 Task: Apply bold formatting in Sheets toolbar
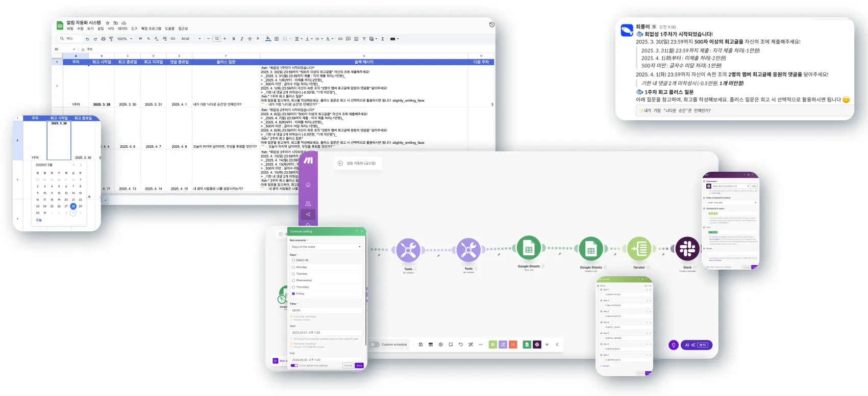[x=234, y=39]
